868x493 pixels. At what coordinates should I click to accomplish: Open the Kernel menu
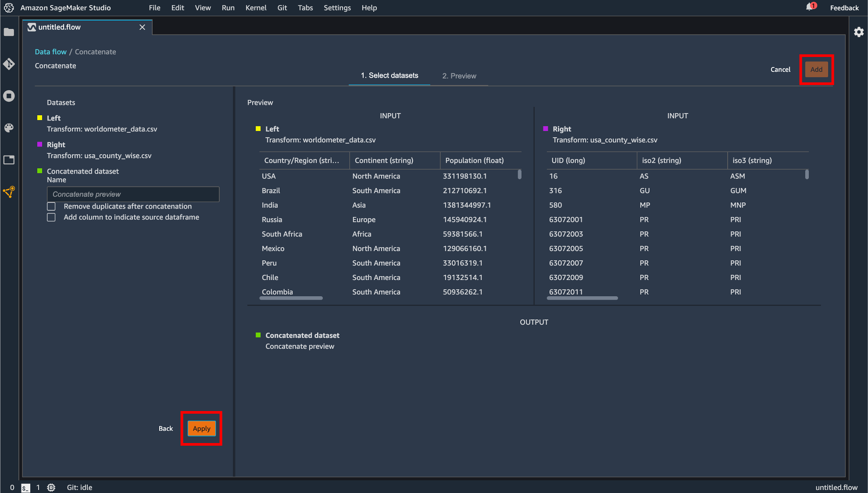click(256, 8)
